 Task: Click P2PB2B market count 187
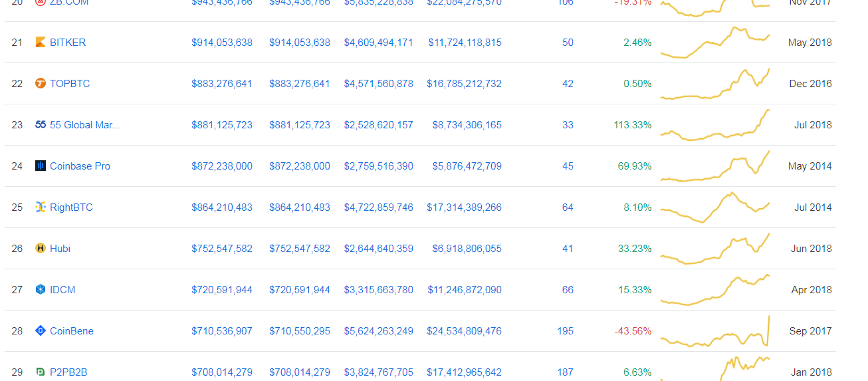coord(565,372)
